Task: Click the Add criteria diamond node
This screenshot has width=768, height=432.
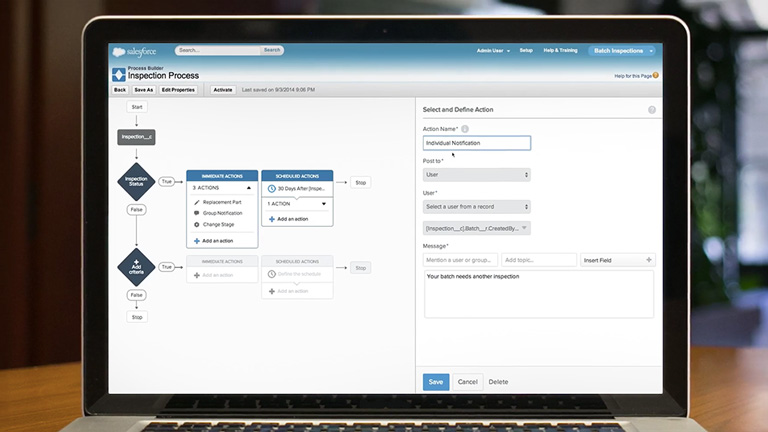Action: click(136, 267)
